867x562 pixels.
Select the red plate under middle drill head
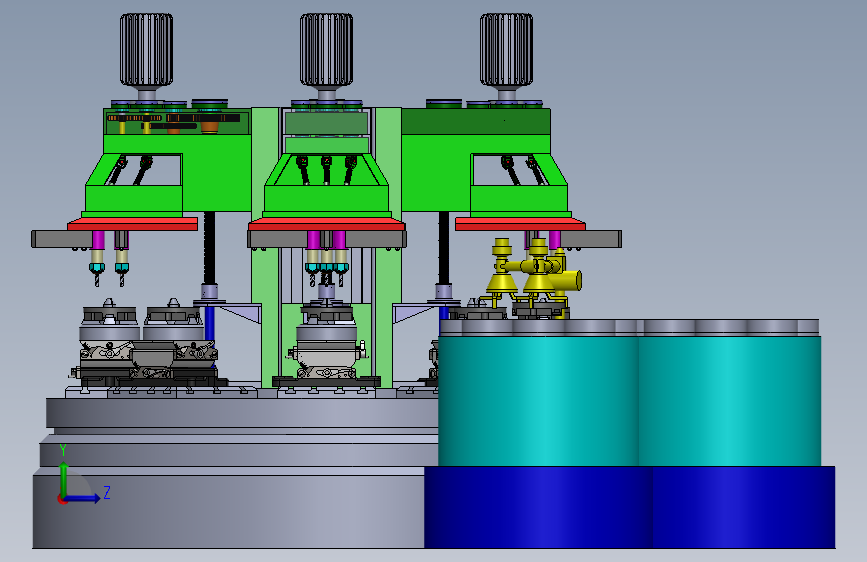pyautogui.click(x=327, y=224)
